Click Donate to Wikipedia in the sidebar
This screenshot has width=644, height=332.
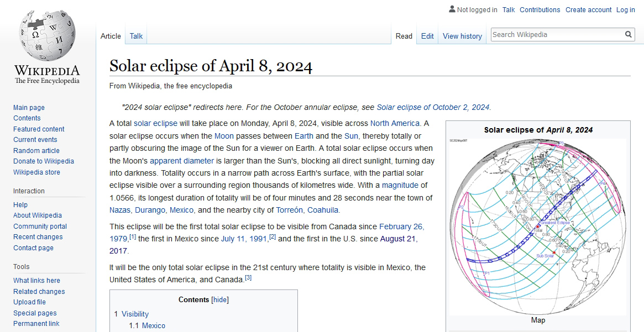(x=44, y=161)
